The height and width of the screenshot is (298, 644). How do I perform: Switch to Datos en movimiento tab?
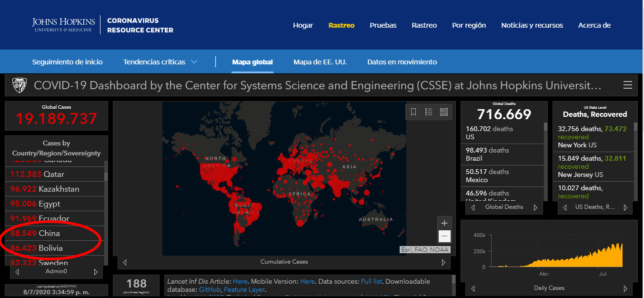(x=402, y=62)
